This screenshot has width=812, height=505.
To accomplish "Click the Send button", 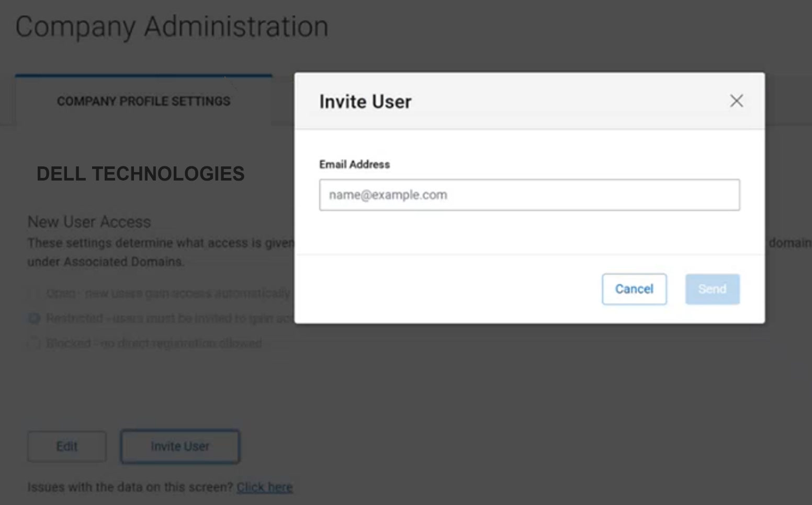I will (712, 289).
